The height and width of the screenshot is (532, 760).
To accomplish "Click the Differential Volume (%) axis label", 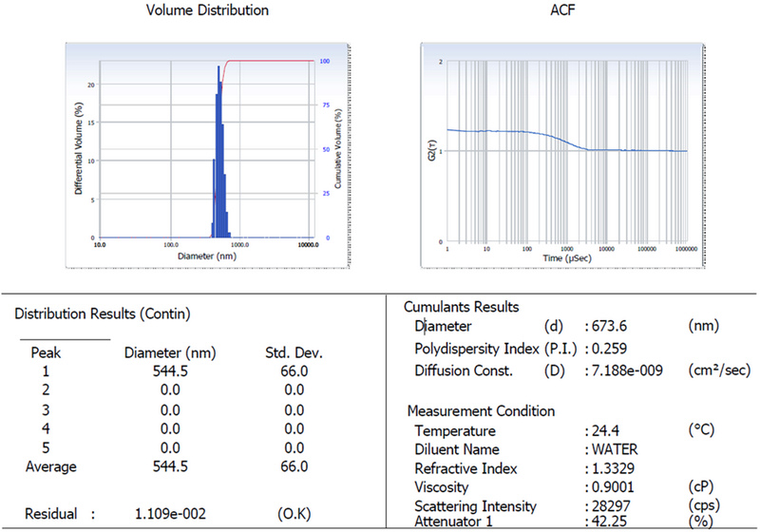I will click(78, 150).
